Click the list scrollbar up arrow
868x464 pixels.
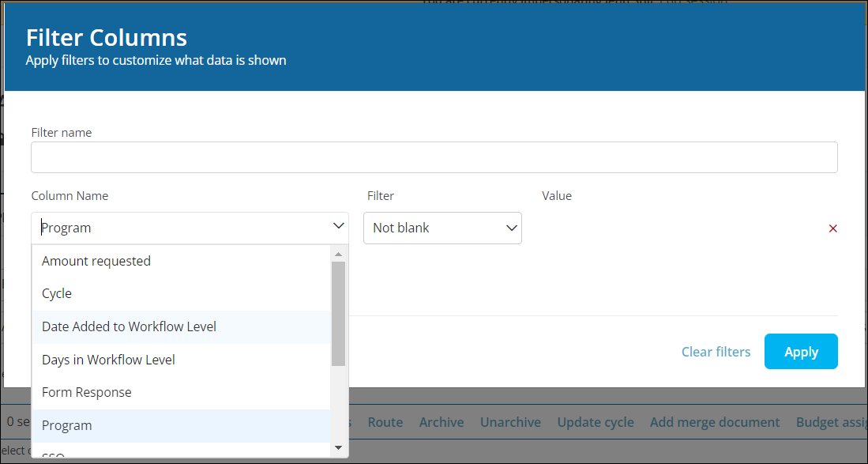[338, 254]
